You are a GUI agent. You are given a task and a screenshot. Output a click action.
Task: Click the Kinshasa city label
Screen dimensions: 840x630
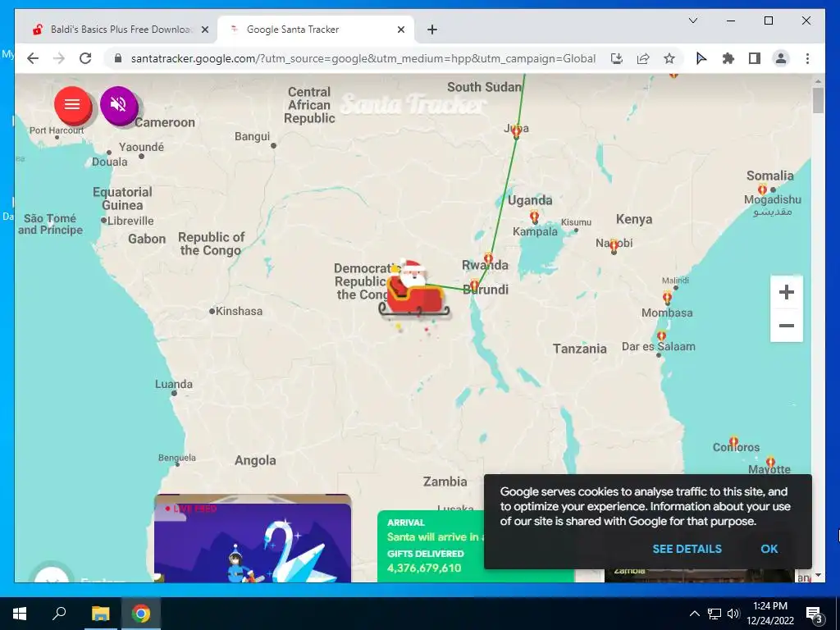(239, 311)
